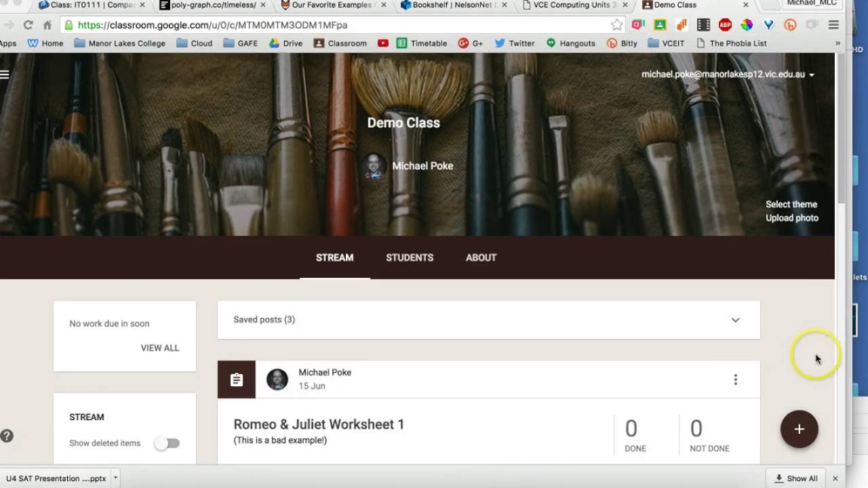Click the Demo Class title

point(403,123)
